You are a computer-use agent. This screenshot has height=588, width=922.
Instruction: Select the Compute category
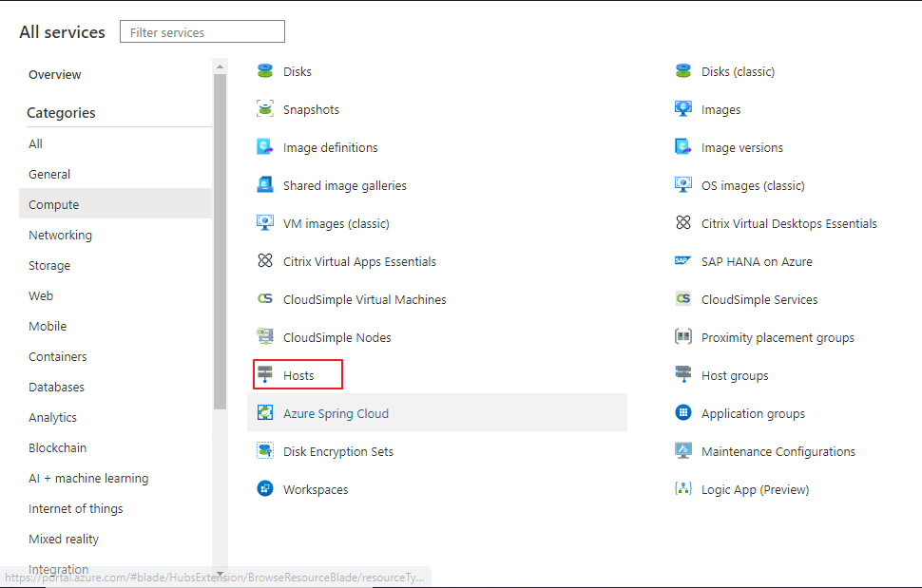[115, 205]
